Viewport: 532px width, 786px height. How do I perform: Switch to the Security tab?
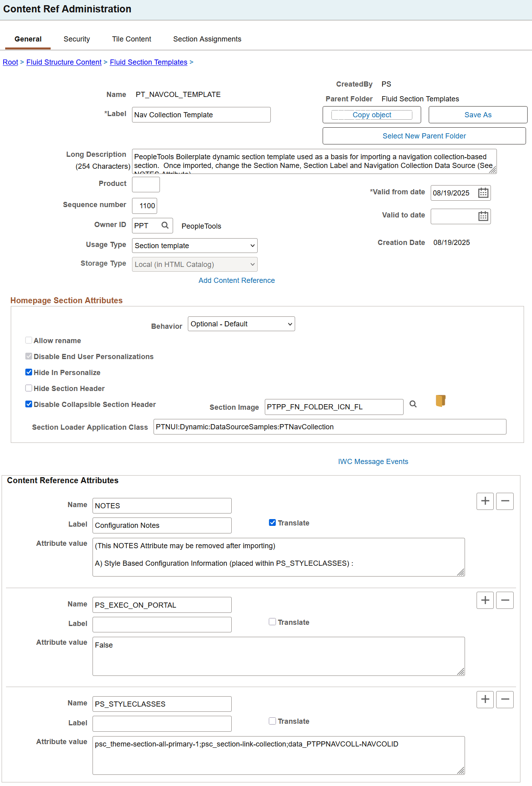coord(77,39)
